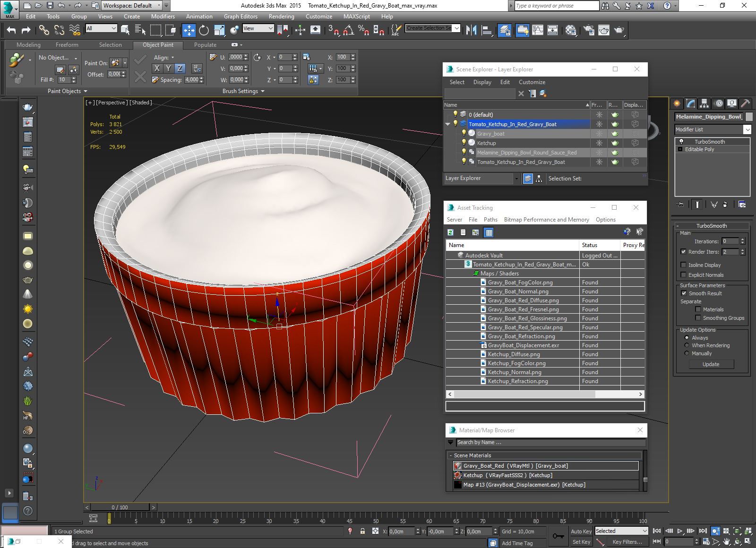The image size is (756, 548).
Task: Switch Asset Tracking to table view icon
Action: [489, 232]
